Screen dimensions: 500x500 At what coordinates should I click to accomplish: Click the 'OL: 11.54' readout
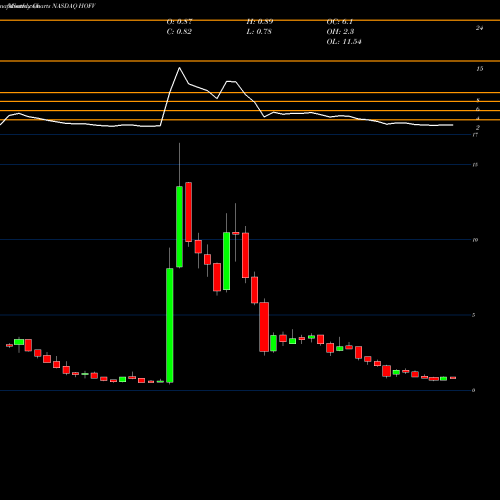coord(344,42)
